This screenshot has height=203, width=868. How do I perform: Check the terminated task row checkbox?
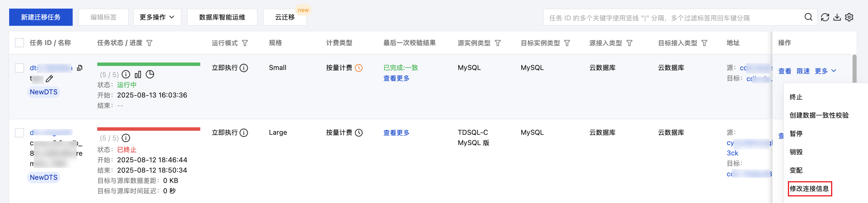pos(19,133)
